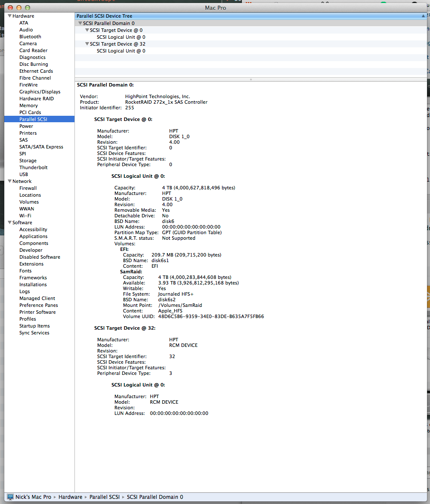Viewport: 430px width, 504px height.
Task: Collapse SCSI Parallel Domain 0 tree node
Action: coord(80,23)
